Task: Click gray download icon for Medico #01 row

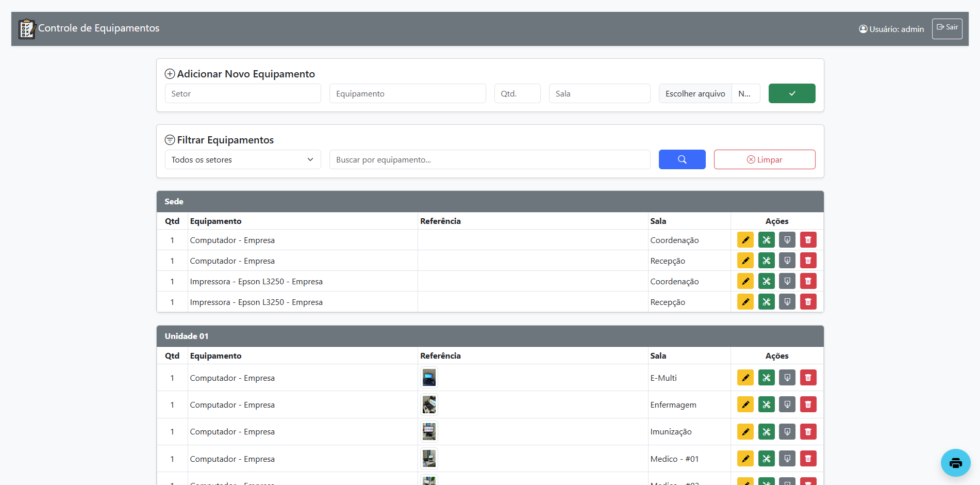Action: 787,459
